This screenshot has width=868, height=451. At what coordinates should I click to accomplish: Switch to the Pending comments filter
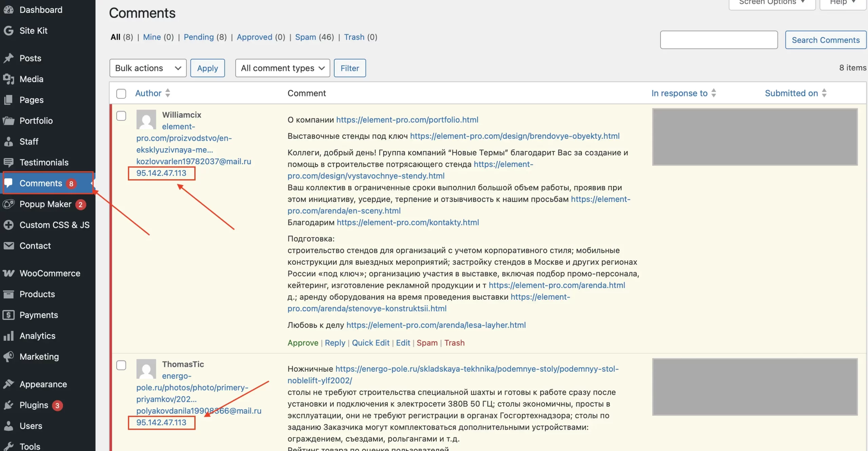tap(198, 37)
